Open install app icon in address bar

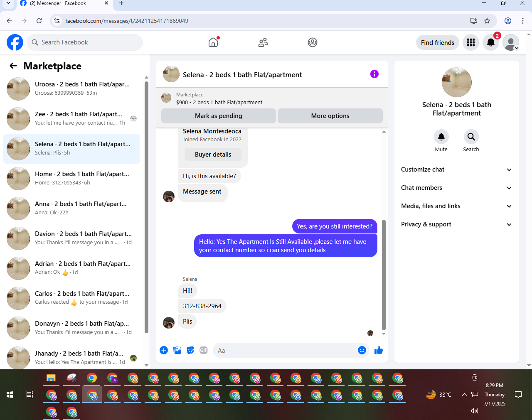click(473, 21)
